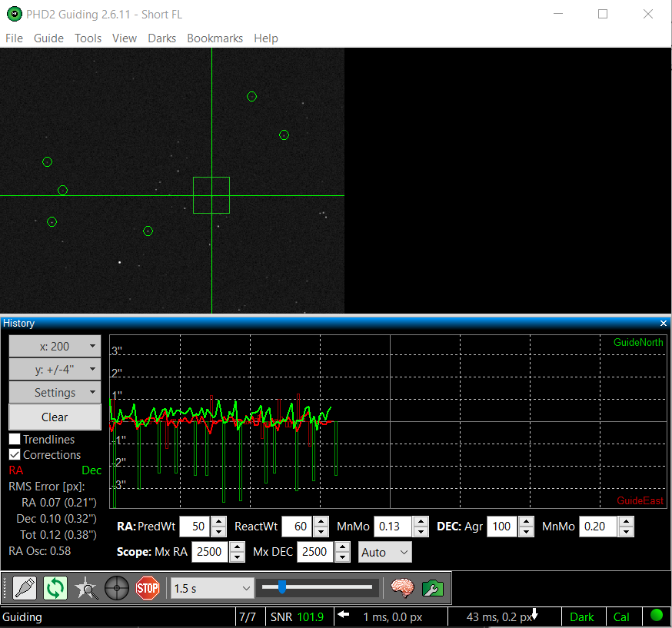The height and width of the screenshot is (628, 672).
Task: Click the Dark status indicator in status bar
Action: pos(581,616)
